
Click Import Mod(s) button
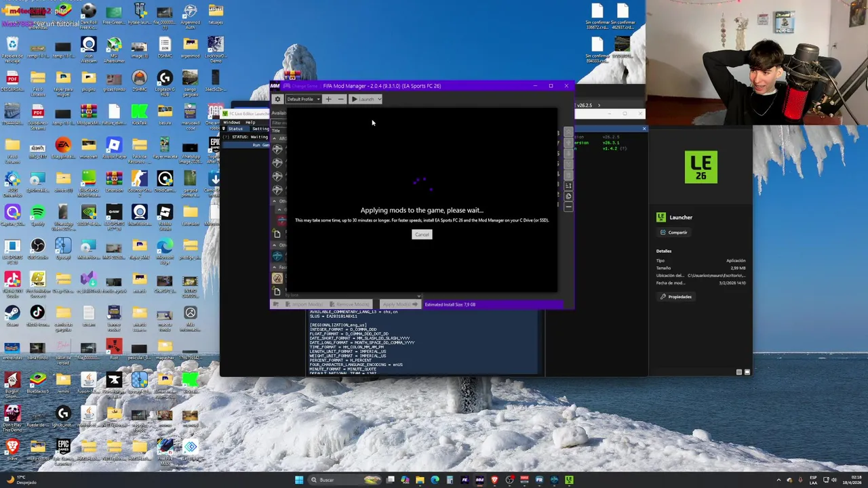pyautogui.click(x=303, y=304)
